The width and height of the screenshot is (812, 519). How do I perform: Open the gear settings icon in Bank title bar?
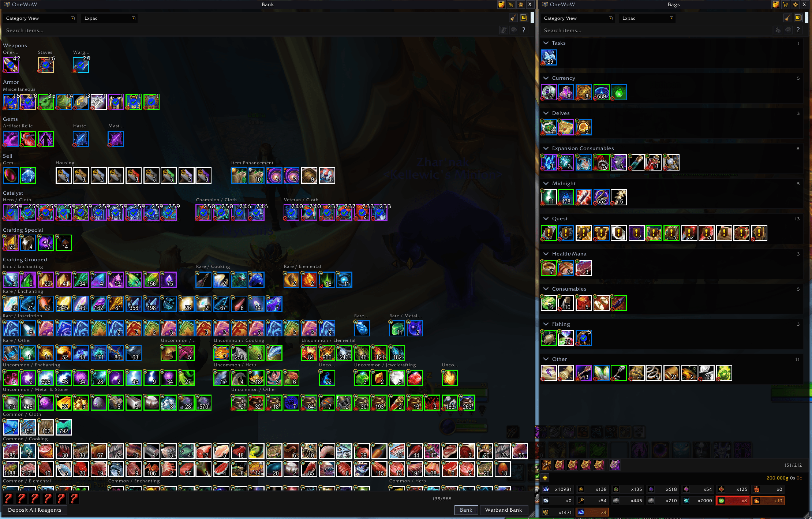520,5
